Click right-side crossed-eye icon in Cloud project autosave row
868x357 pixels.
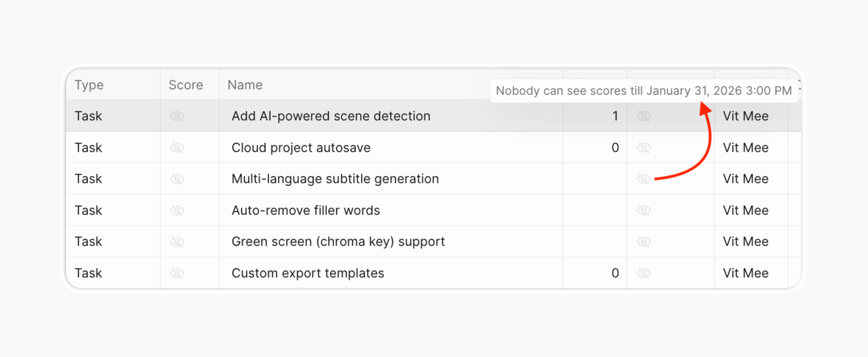pos(644,148)
